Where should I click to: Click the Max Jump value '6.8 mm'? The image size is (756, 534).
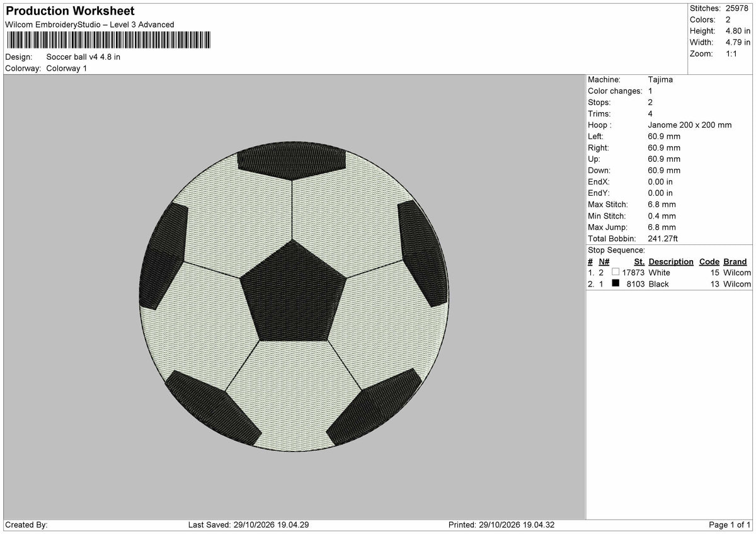click(x=662, y=227)
